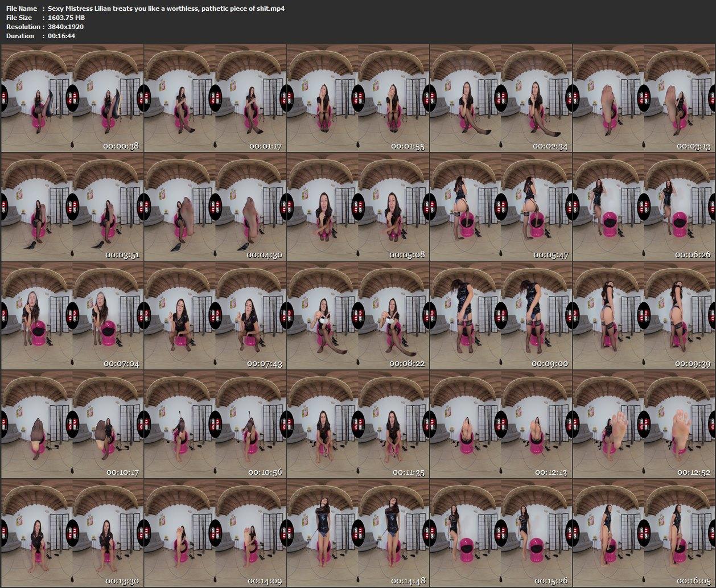
Task: Click the frame stamped 00:08:22
Action: [357, 316]
